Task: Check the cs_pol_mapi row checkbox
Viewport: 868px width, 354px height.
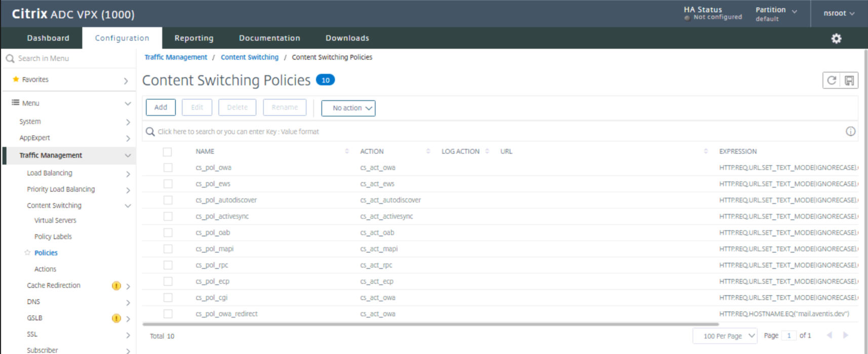Action: 168,249
